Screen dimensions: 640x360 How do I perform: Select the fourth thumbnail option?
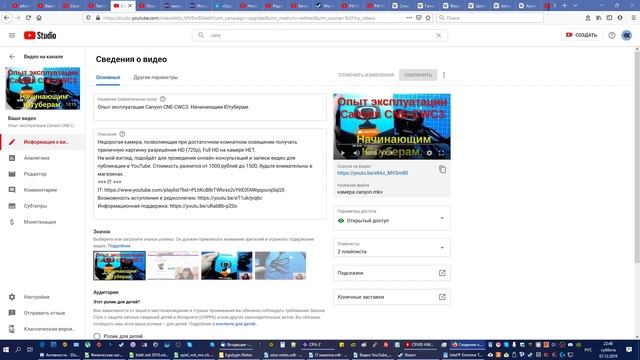280,266
